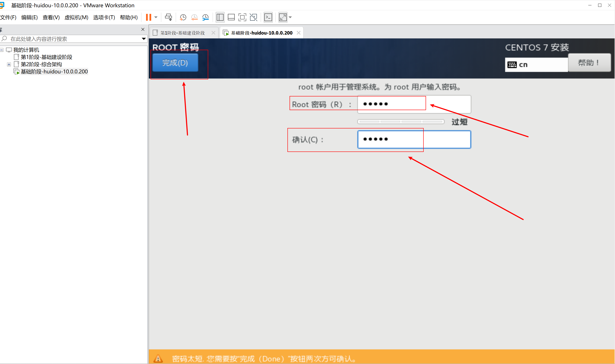Click Send Ctrl+Alt+Del toolbar icon
Image resolution: width=615 pixels, height=364 pixels.
[168, 17]
